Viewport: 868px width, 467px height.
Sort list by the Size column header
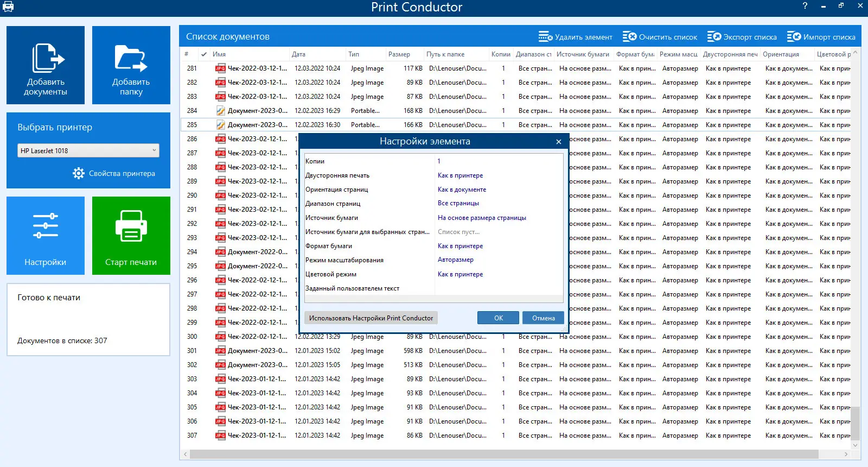(399, 54)
